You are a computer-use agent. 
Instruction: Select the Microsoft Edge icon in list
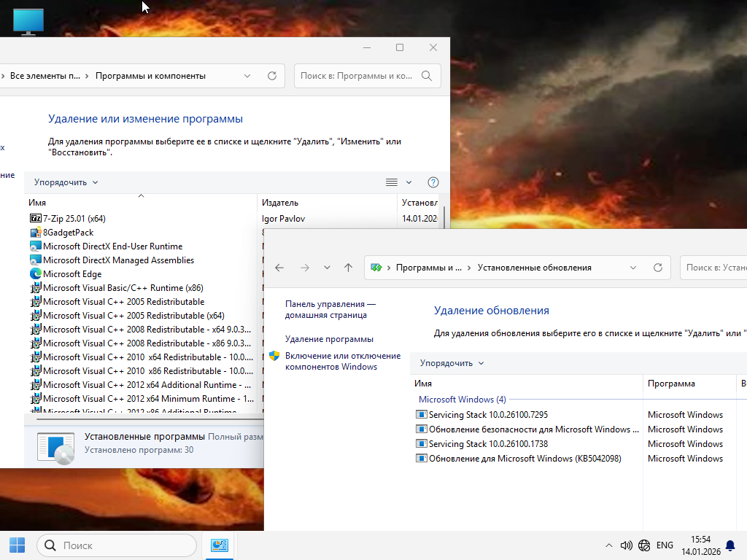coord(36,274)
